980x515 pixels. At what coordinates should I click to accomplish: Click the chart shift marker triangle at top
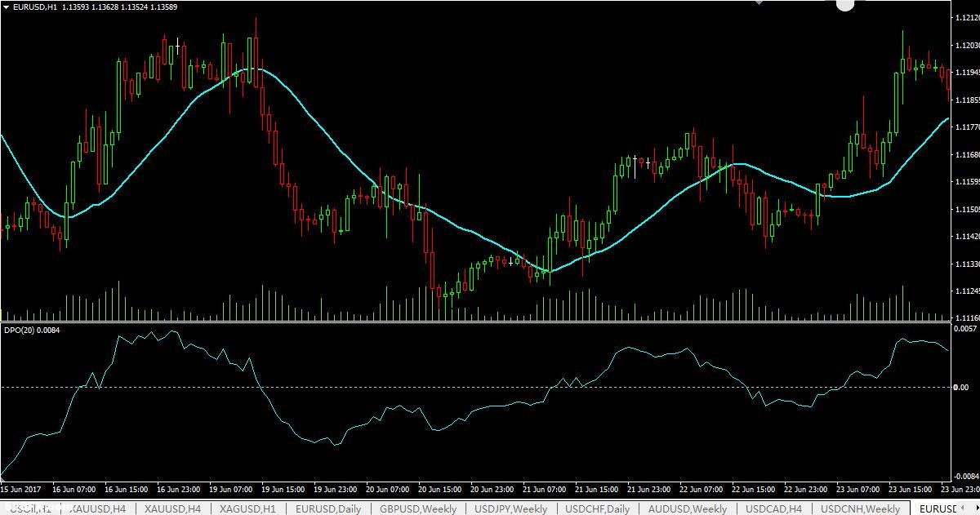[x=761, y=2]
